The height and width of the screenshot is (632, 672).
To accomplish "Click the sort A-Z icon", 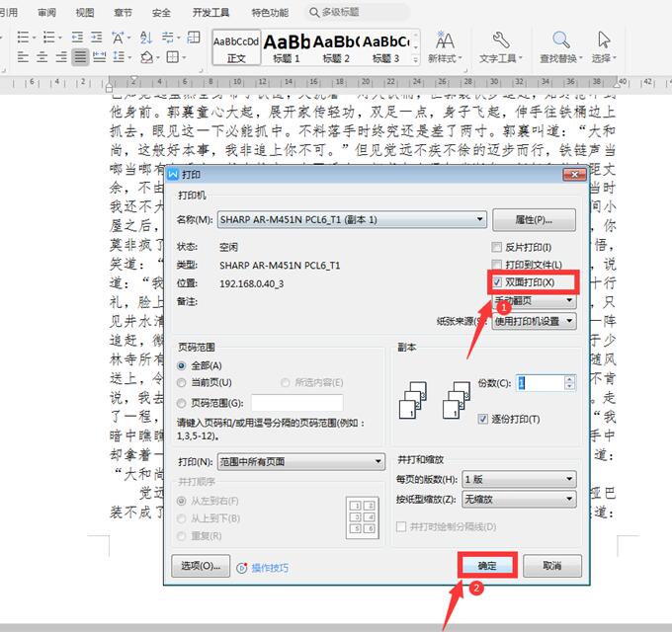I will click(x=145, y=38).
